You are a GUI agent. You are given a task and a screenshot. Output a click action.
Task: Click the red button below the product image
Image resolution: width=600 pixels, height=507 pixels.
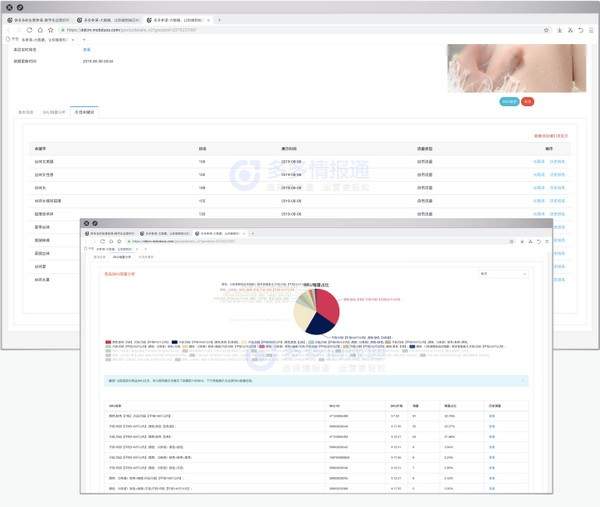click(x=528, y=101)
